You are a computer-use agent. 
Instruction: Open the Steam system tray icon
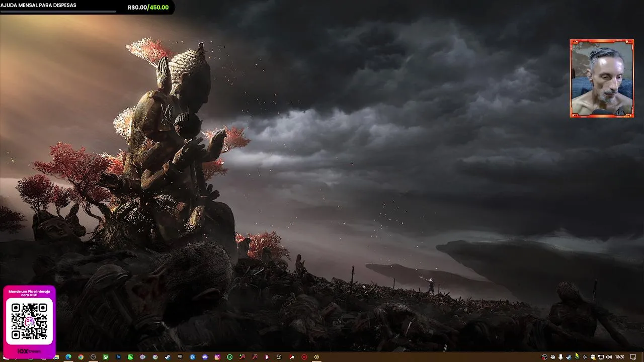(x=569, y=357)
